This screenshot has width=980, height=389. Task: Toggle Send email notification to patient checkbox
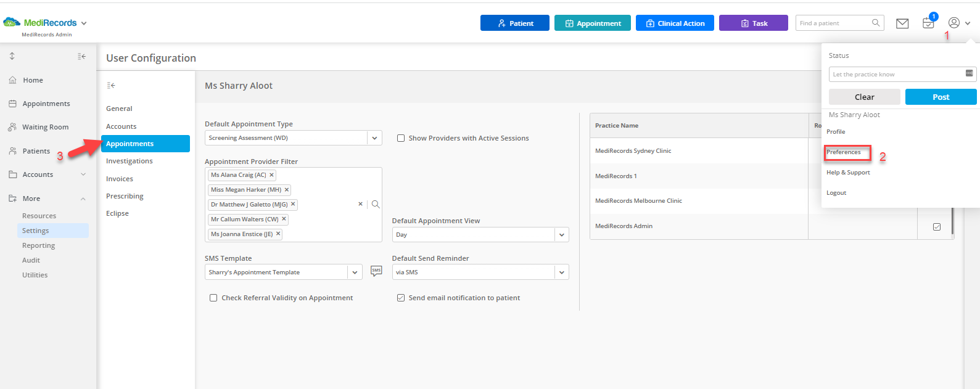tap(401, 298)
